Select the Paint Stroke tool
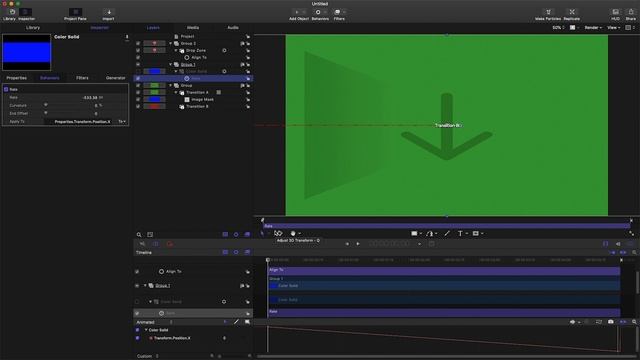 447,233
